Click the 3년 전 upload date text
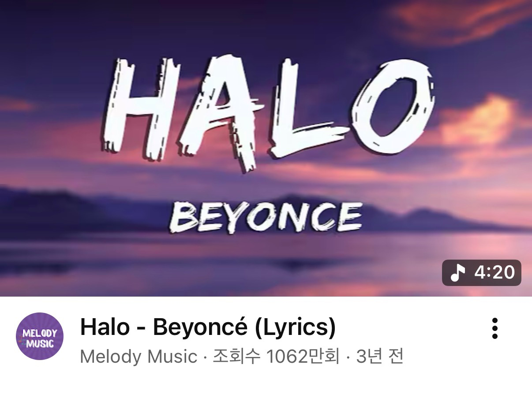The width and height of the screenshot is (532, 394). tap(380, 356)
